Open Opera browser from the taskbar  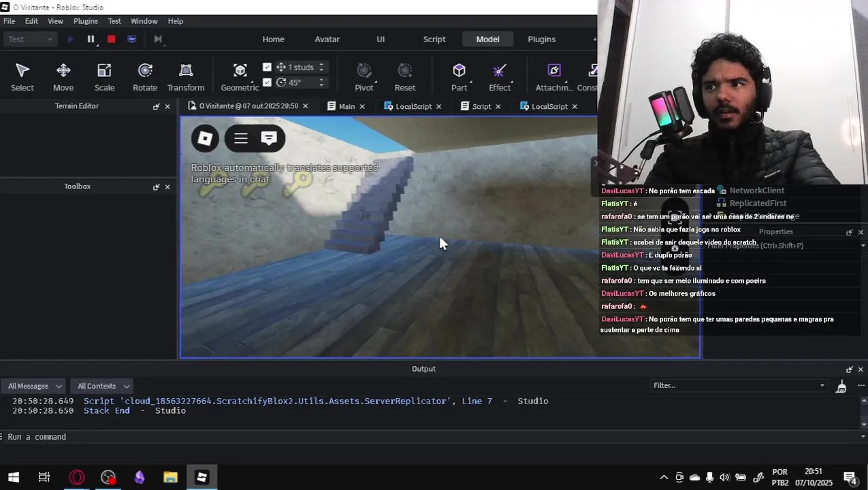(x=77, y=477)
